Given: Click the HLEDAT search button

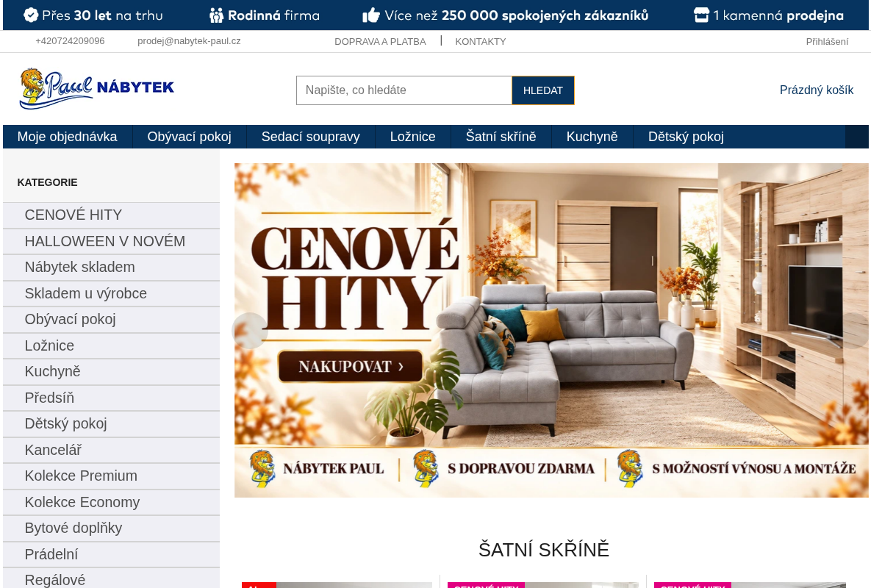Looking at the screenshot, I should pyautogui.click(x=543, y=90).
